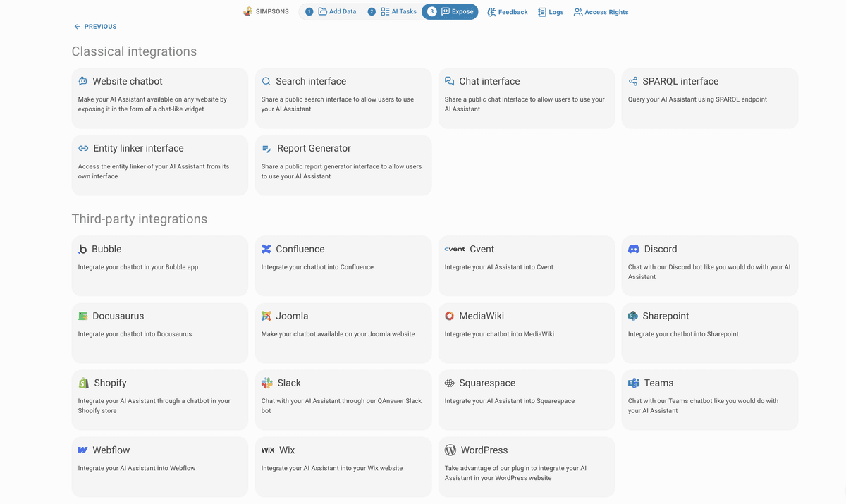Click the Feedback thumbs icon

coord(491,12)
